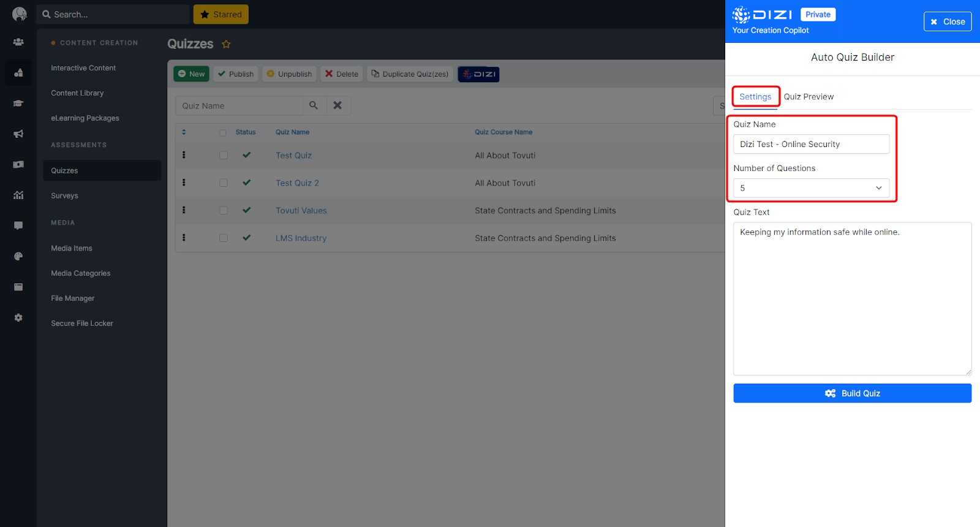Screen dimensions: 980x527
Task: Open Surveys in sidebar
Action: pyautogui.click(x=64, y=196)
